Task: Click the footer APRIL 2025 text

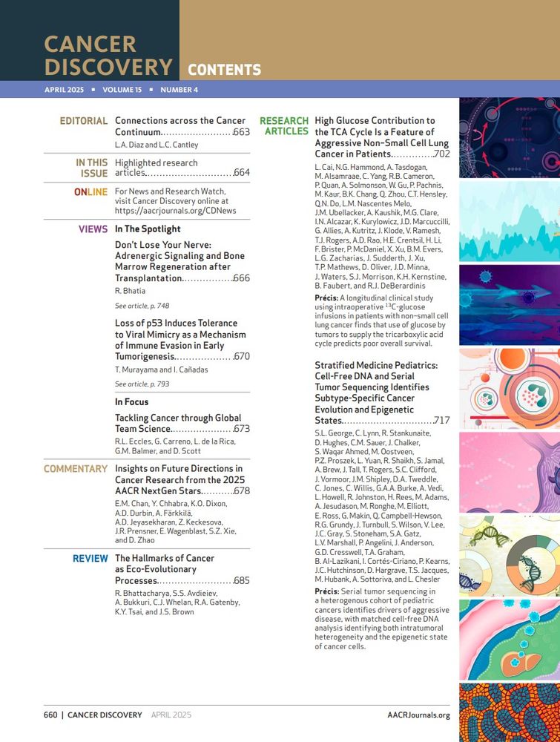Action: (x=171, y=715)
